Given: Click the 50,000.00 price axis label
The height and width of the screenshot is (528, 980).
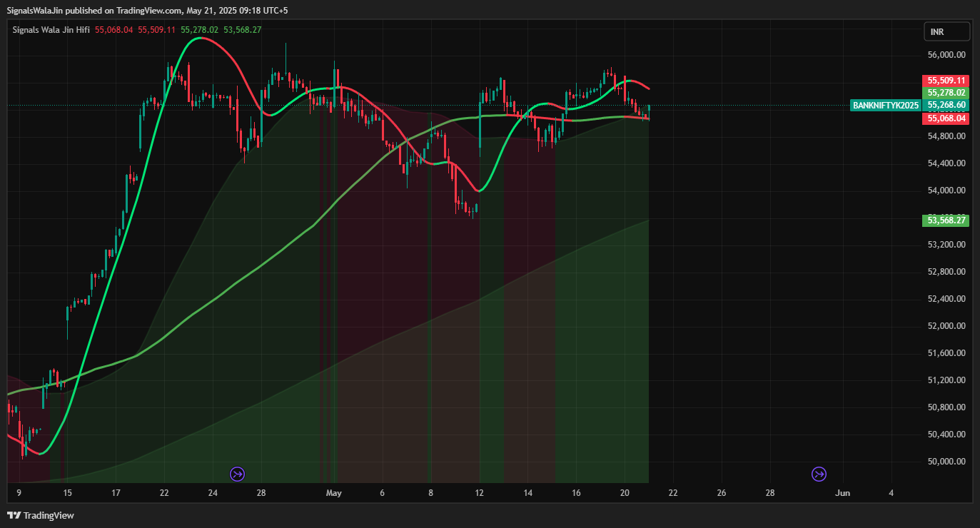Looking at the screenshot, I should (x=946, y=462).
